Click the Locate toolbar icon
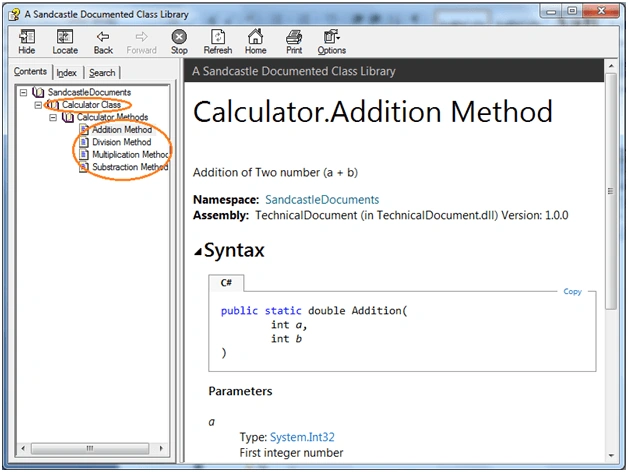Viewport: 628px width, 472px height. (65, 42)
